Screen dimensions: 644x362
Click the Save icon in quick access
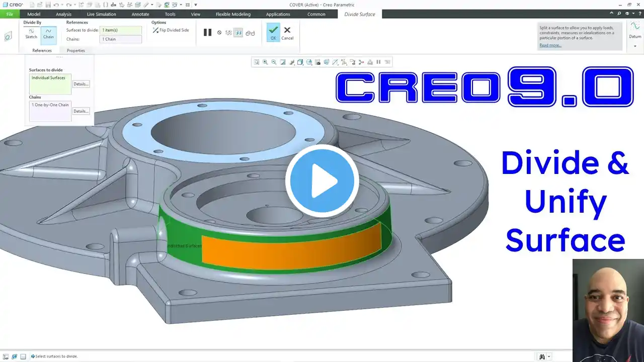point(47,5)
